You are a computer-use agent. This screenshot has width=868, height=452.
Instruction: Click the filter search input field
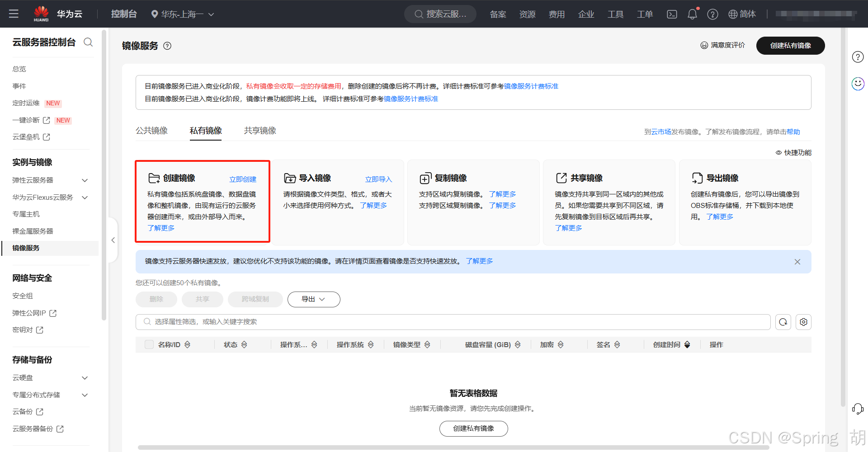(x=453, y=322)
